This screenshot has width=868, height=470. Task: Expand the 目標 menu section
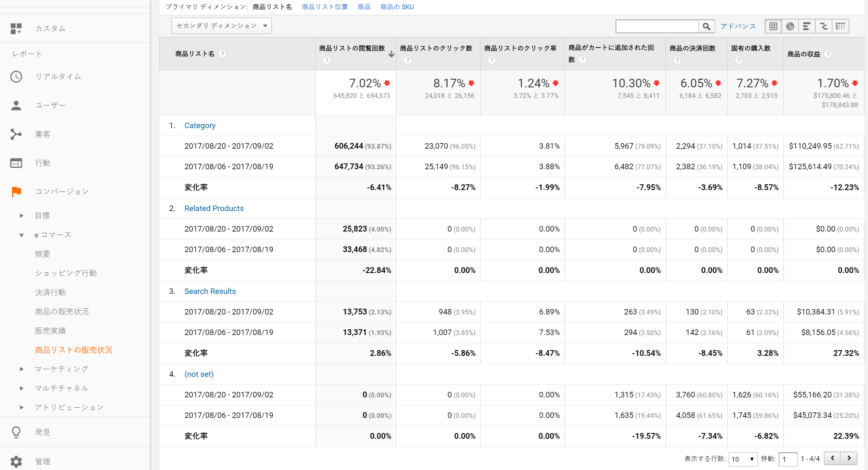(22, 215)
